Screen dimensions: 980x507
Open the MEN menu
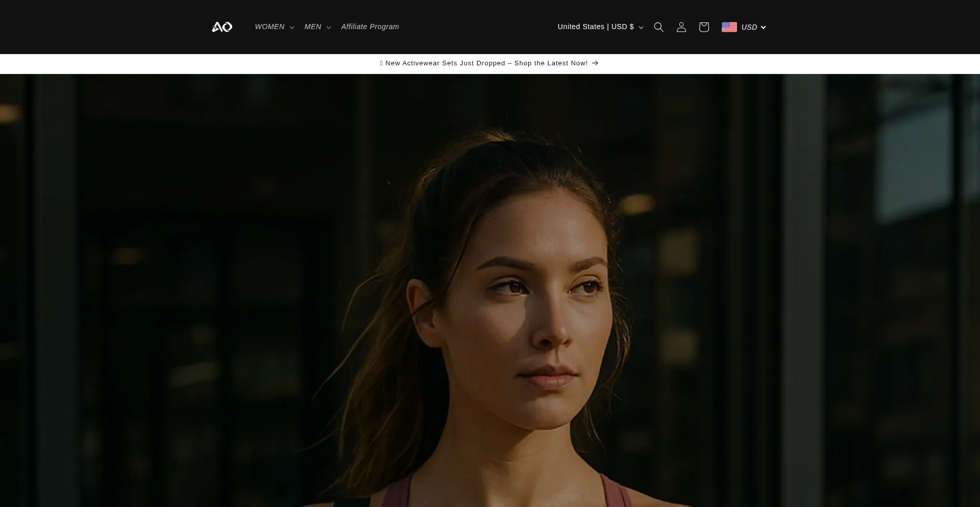point(313,27)
